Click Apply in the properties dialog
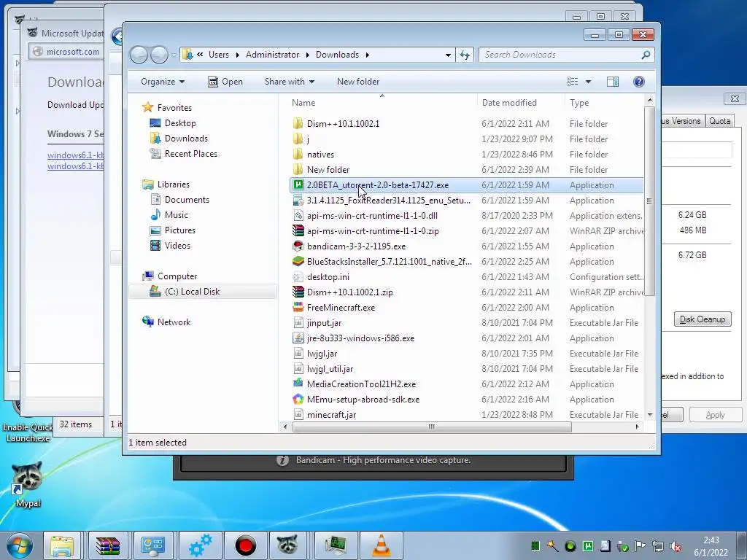This screenshot has height=560, width=747. click(715, 415)
